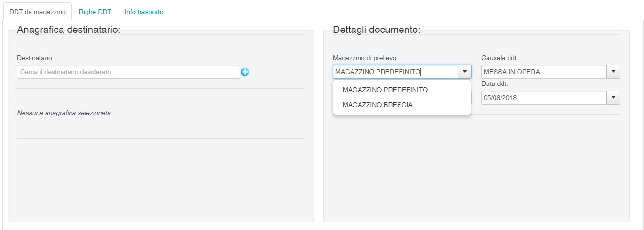Click the blue plus icon to add a destinatario

click(x=244, y=72)
